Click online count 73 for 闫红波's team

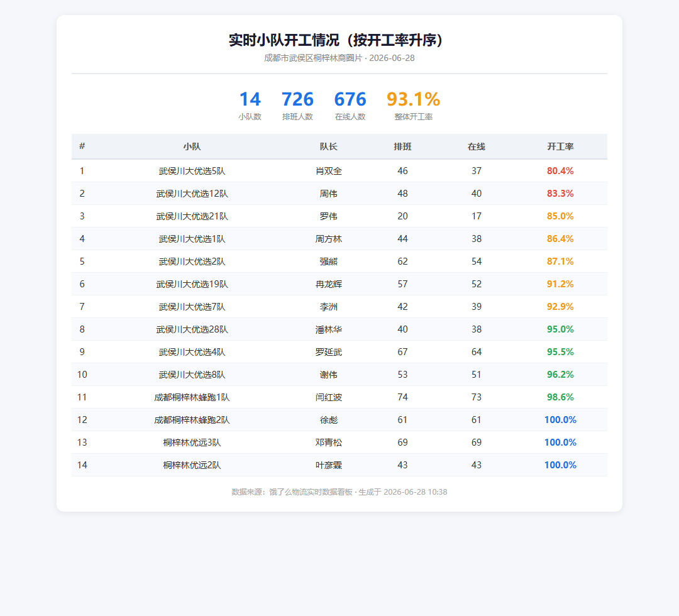477,397
